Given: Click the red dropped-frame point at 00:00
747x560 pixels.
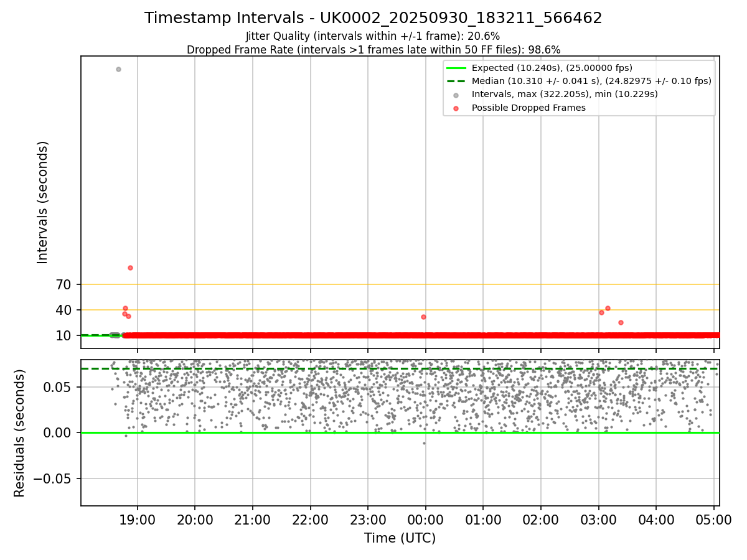Looking at the screenshot, I should pyautogui.click(x=423, y=317).
